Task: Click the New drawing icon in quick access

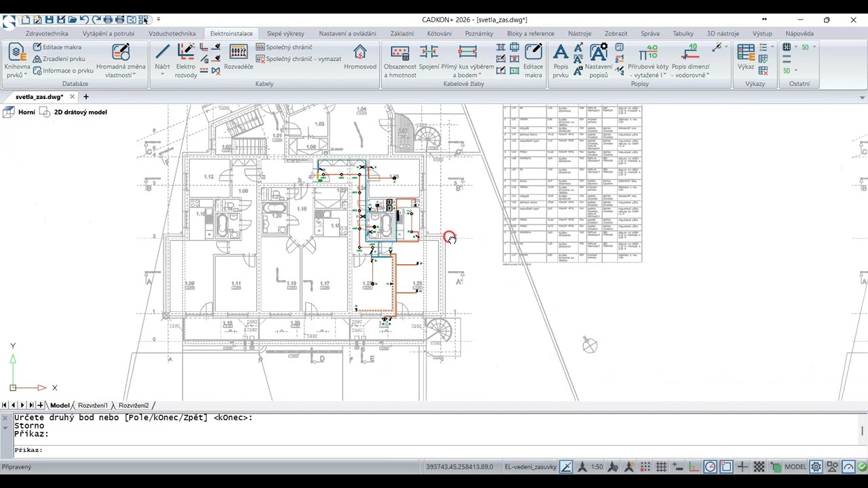Action: [25, 20]
